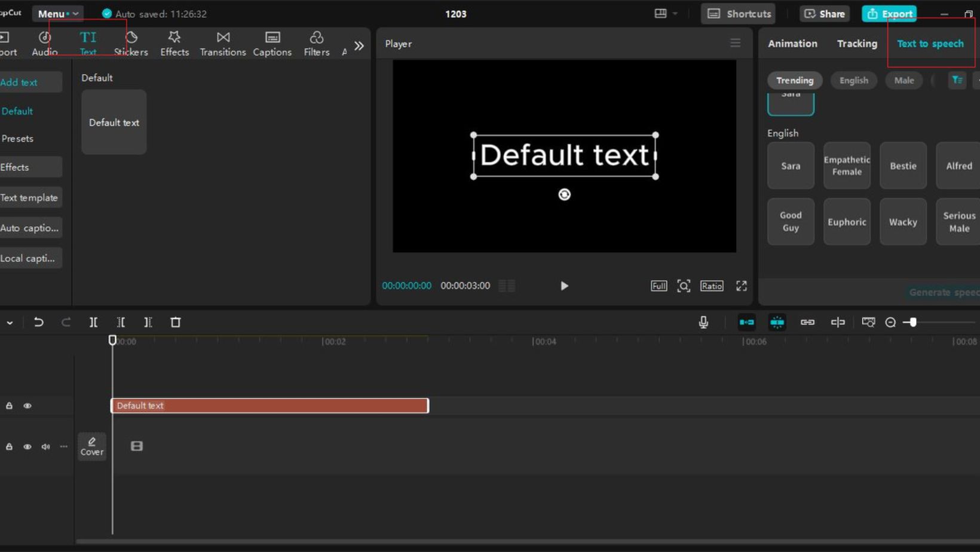Viewport: 980px width, 552px height.
Task: Choose the Bestie voice
Action: [903, 166]
